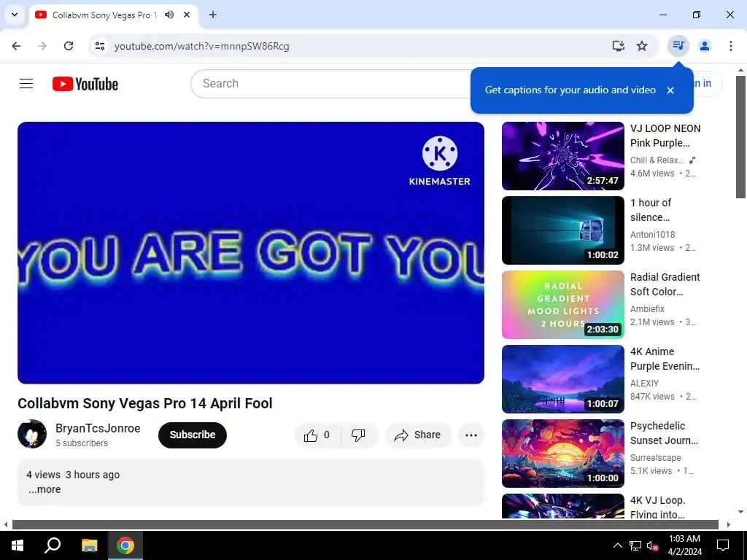Image resolution: width=747 pixels, height=560 pixels.
Task: Open VJ LOOP NEON Pink Purple thumbnail
Action: (562, 156)
